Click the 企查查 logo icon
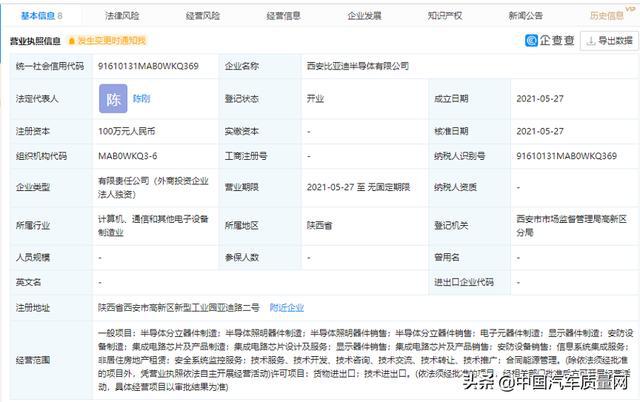The image size is (640, 402). [x=531, y=40]
